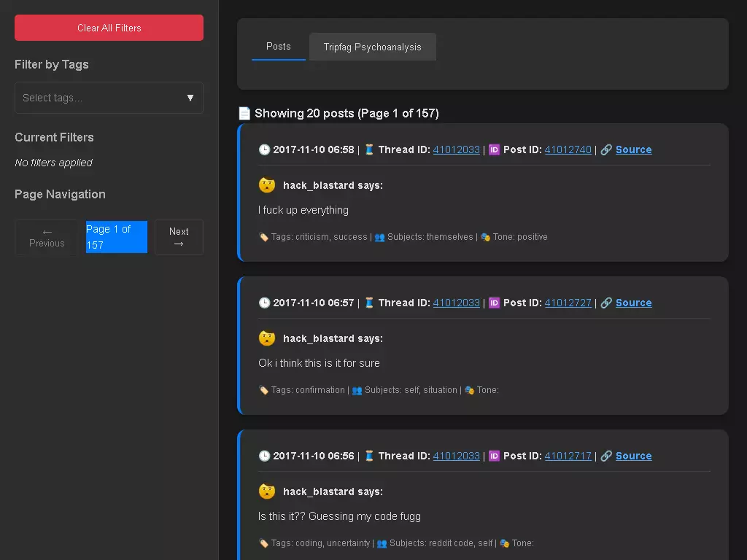Click clock icon on 06:57 post

(264, 303)
